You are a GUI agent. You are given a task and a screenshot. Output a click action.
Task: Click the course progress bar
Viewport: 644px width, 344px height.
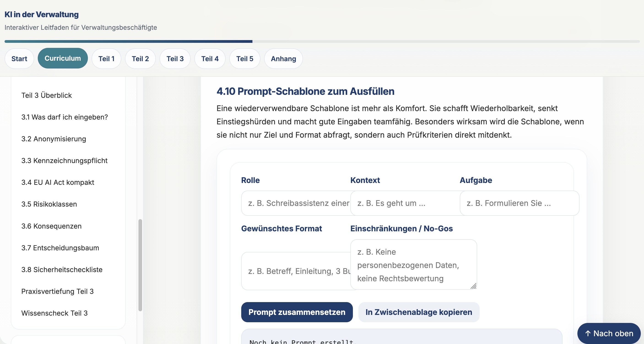pos(322,41)
